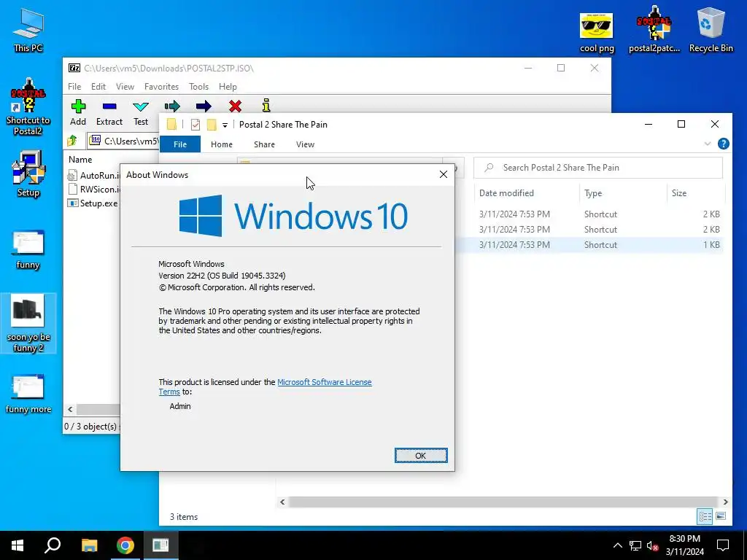Click Explorer horizontal scrollbar left arrow
The image size is (747, 560).
282,502
